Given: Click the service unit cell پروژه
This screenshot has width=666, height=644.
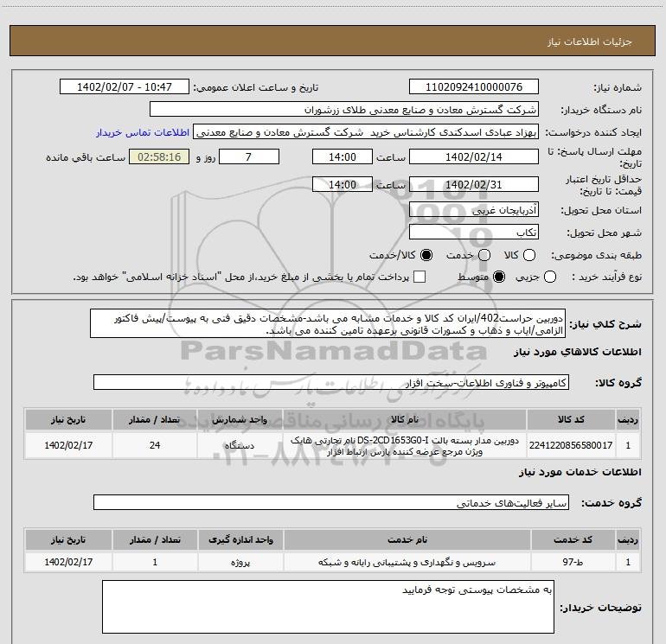Looking at the screenshot, I should [x=240, y=562].
